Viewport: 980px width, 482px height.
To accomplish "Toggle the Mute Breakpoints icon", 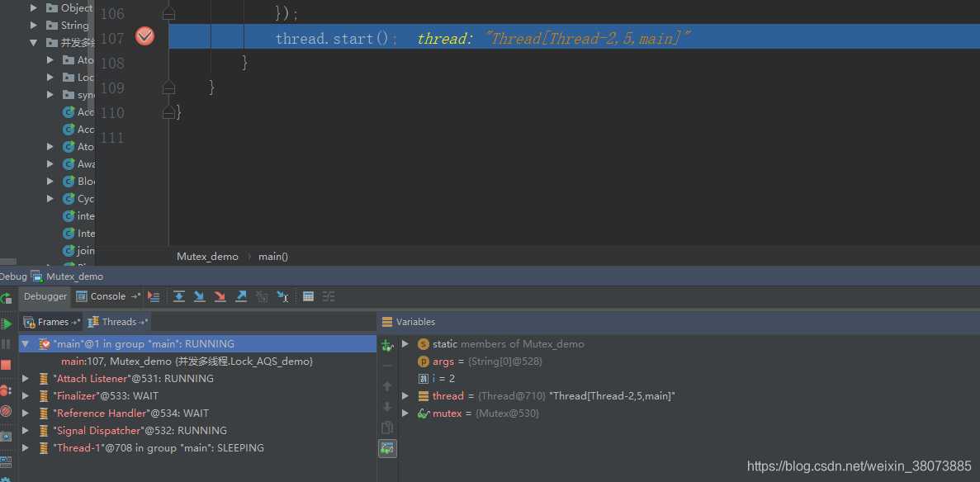I will click(x=6, y=411).
